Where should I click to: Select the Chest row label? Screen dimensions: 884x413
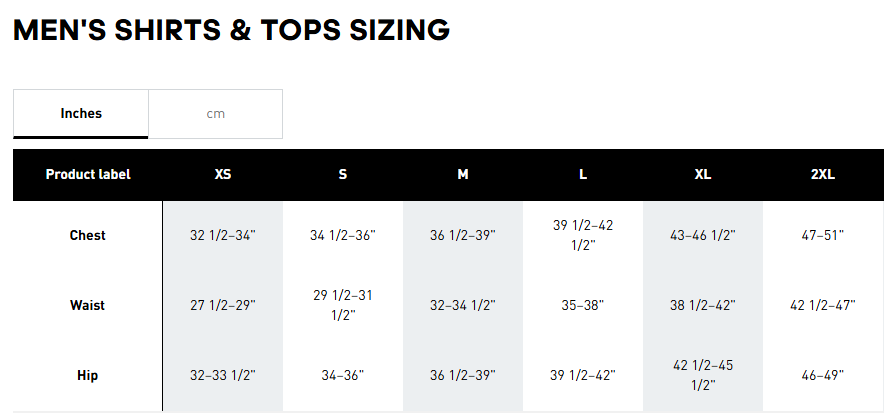coord(88,236)
